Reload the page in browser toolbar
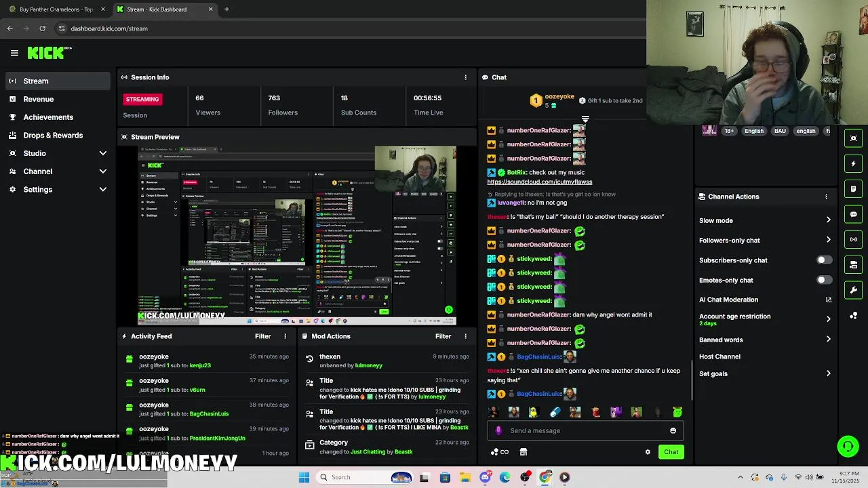The width and height of the screenshot is (868, 488). click(42, 28)
